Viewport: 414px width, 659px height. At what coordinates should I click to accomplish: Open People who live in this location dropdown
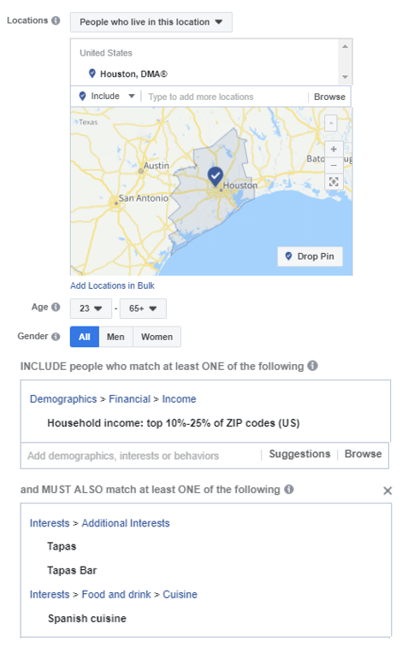coord(151,22)
